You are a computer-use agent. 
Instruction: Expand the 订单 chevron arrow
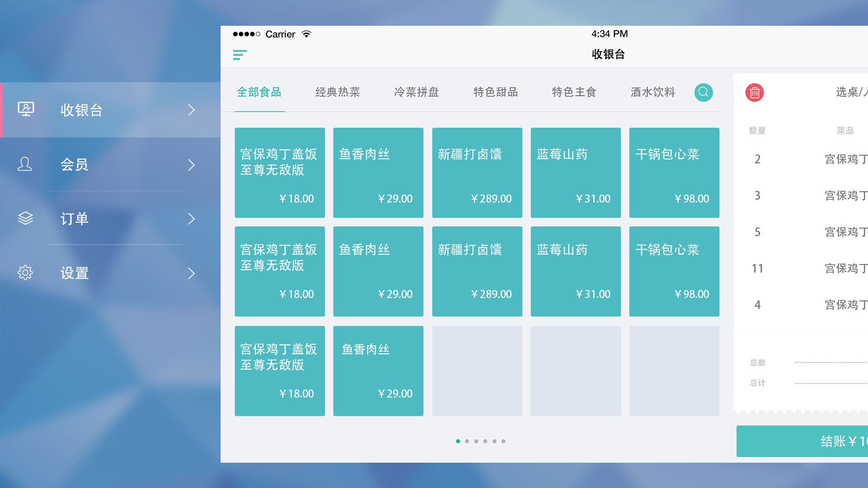pos(191,219)
